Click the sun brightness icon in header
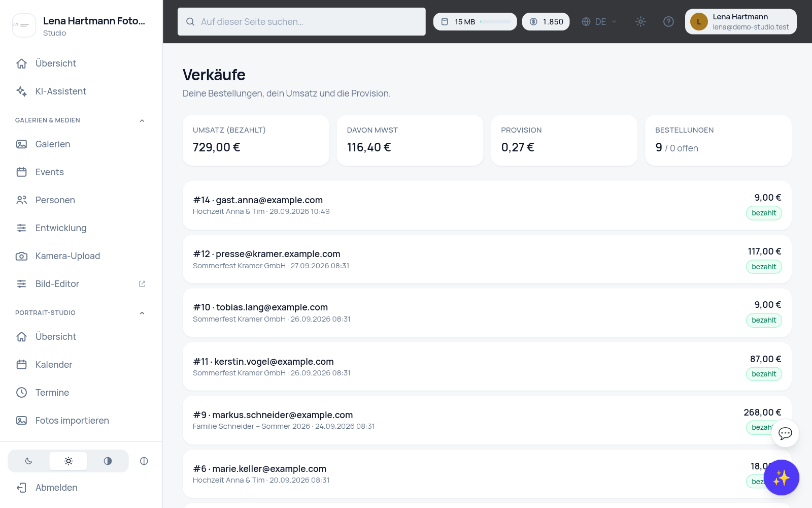812x508 pixels. point(640,21)
